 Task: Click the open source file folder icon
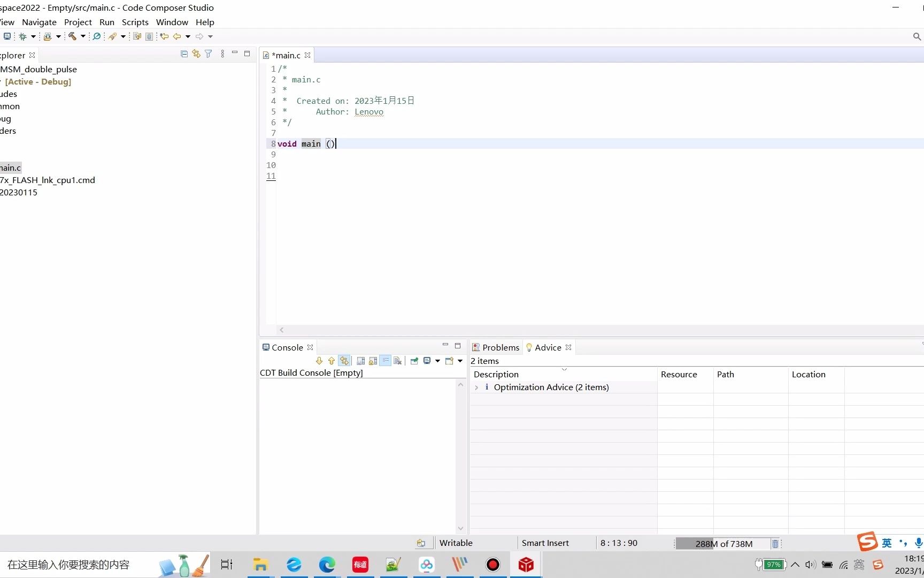[48, 36]
